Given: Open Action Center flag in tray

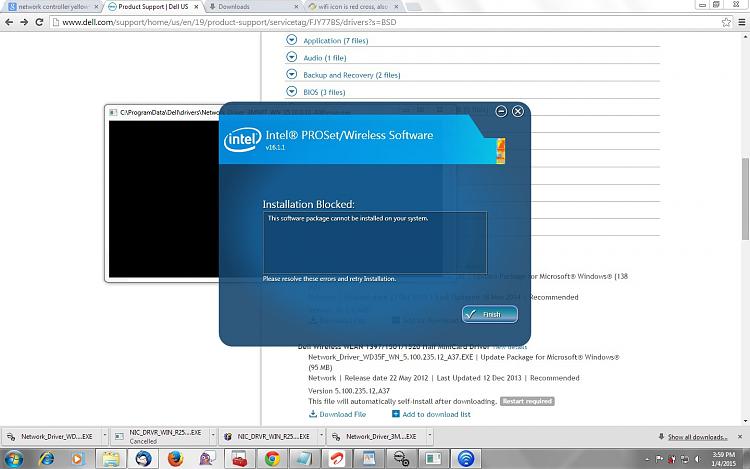Looking at the screenshot, I should tap(659, 459).
